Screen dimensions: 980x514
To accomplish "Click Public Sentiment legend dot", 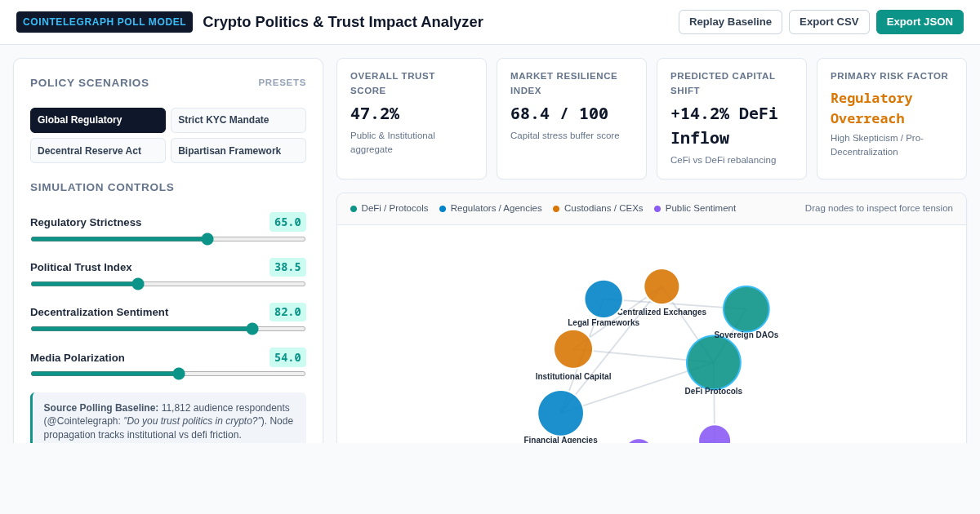I will click(x=657, y=209).
